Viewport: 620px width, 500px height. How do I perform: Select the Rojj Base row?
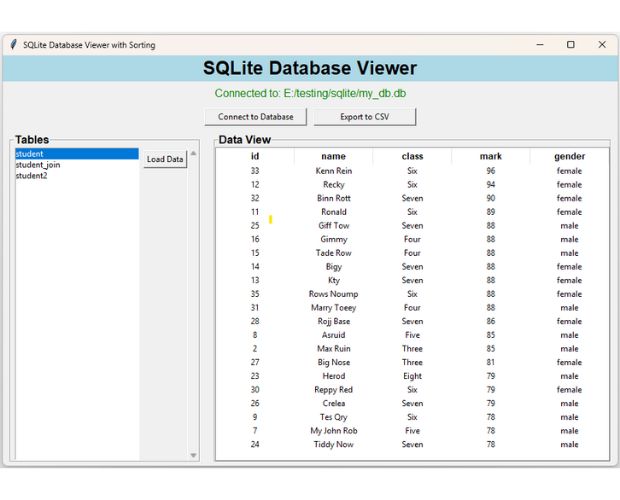[412, 321]
